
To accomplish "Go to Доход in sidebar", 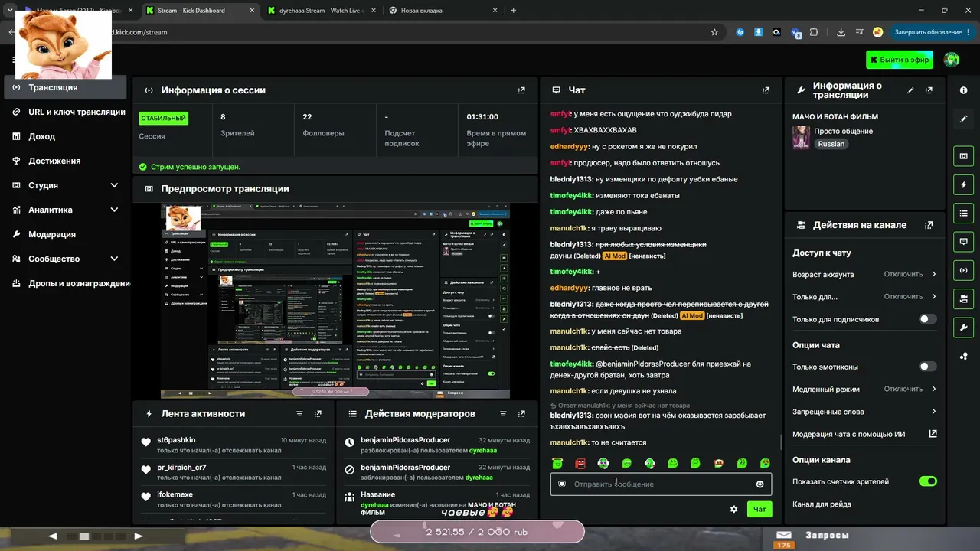I will click(65, 136).
